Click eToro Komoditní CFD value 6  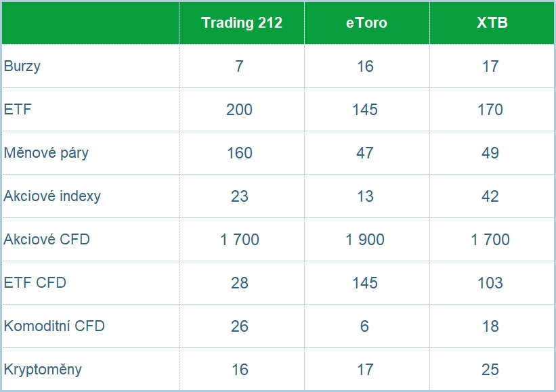(x=364, y=326)
